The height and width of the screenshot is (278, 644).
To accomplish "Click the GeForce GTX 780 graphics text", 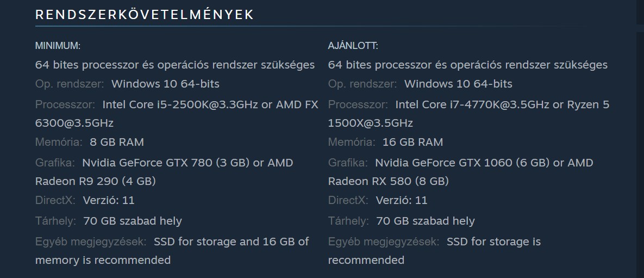I will click(x=163, y=163).
